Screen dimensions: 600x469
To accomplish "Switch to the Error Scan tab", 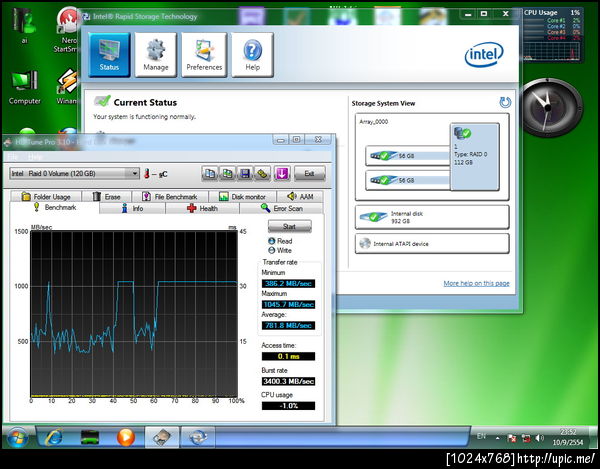I will 282,208.
